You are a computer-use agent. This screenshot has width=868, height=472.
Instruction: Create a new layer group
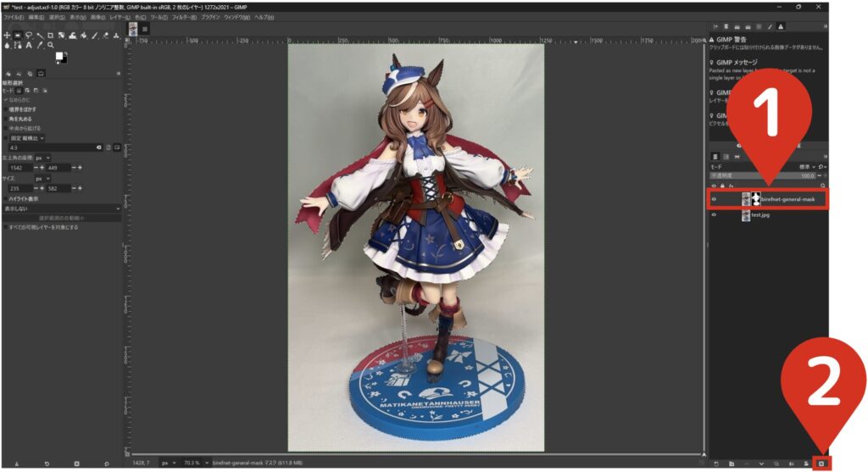point(732,464)
